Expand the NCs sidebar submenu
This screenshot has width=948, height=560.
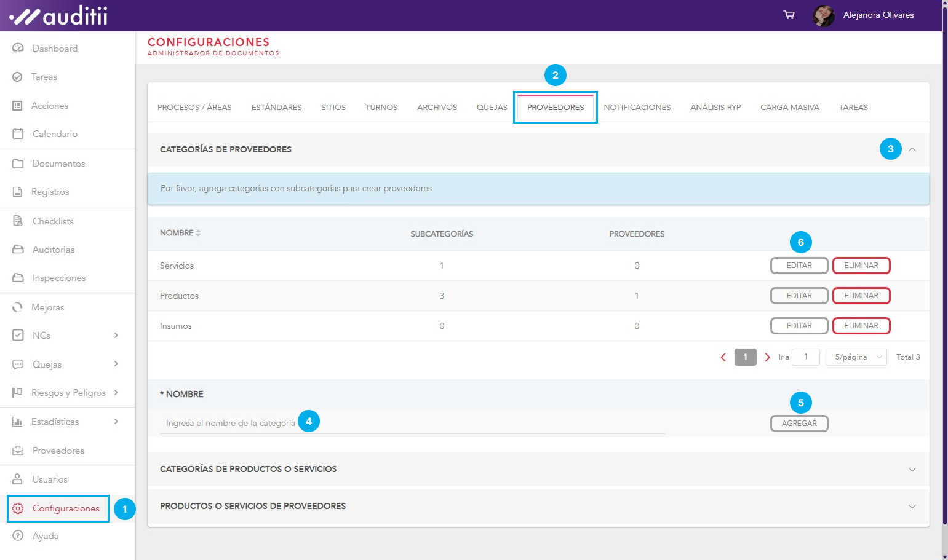point(116,335)
